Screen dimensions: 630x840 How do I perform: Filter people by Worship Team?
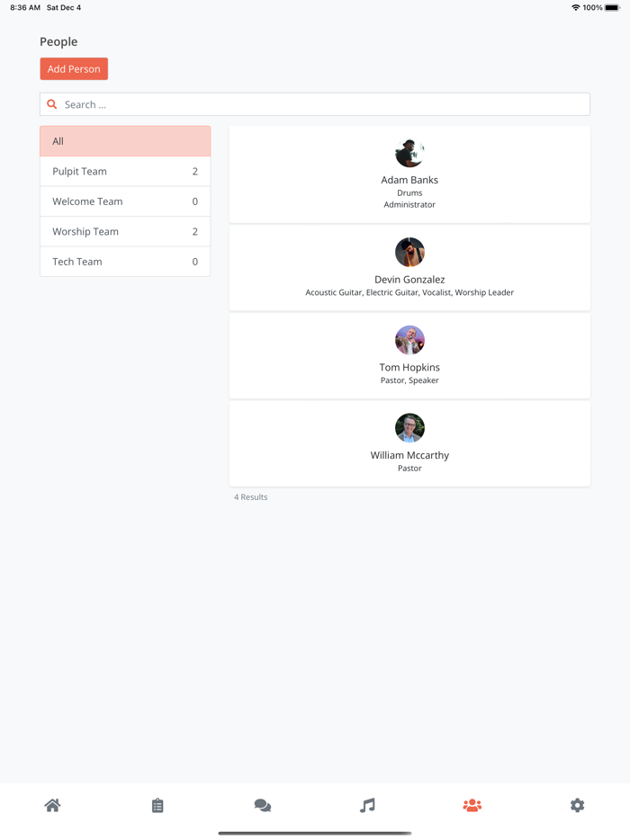[x=124, y=231]
